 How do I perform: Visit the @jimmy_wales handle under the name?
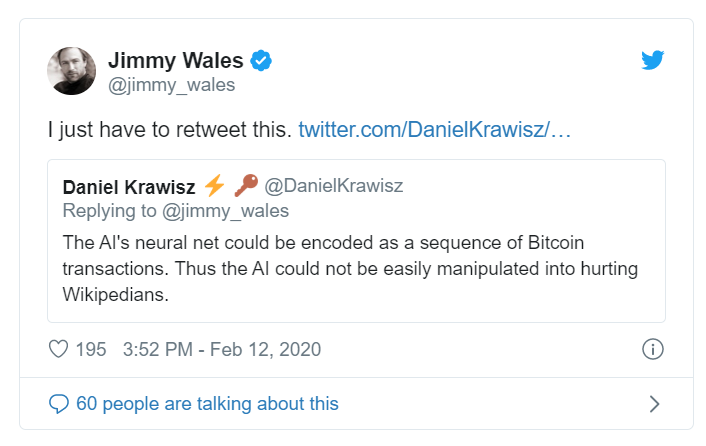(x=171, y=85)
